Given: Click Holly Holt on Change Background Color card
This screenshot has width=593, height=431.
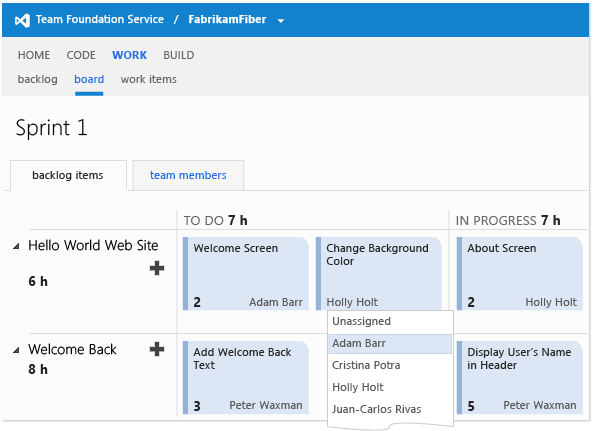Looking at the screenshot, I should [352, 302].
